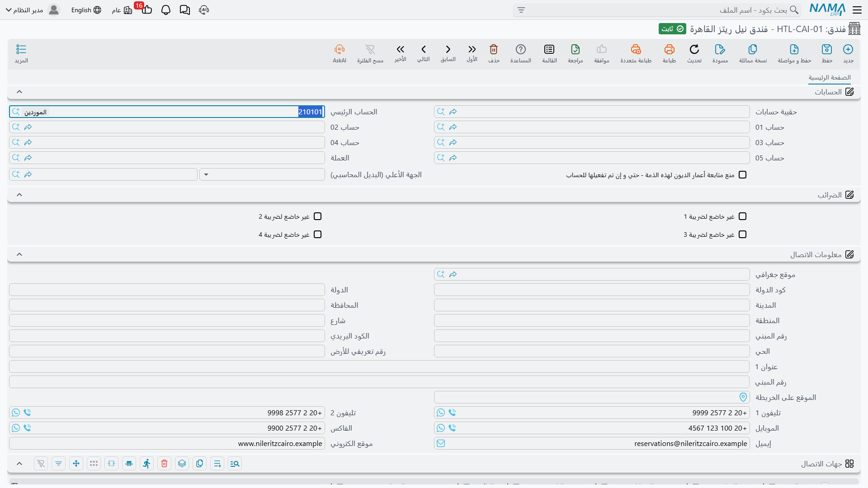
Task: Open the مدير النظام user menu
Action: [x=33, y=10]
